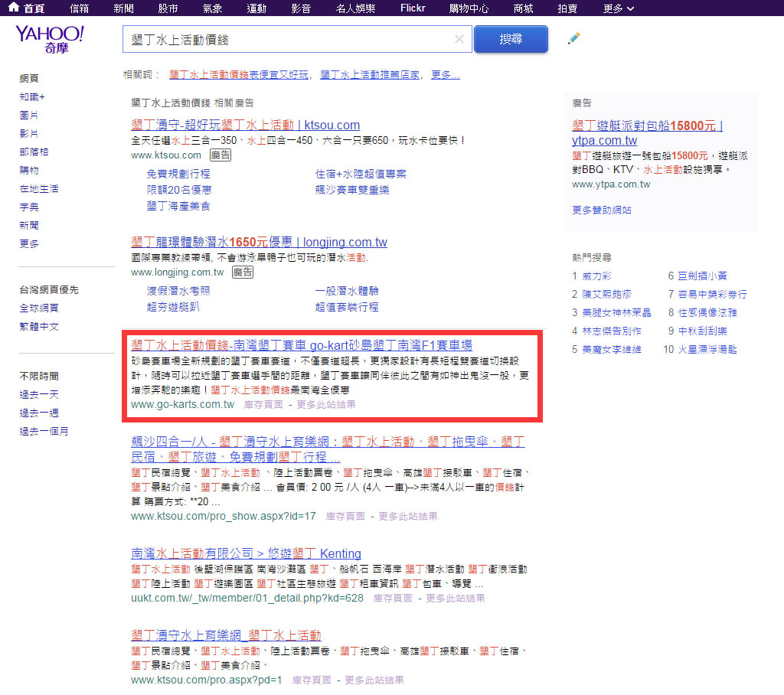Image resolution: width=784 pixels, height=695 pixels.
Task: Open 南灣水上活動有限公司 result title
Action: coord(246,553)
